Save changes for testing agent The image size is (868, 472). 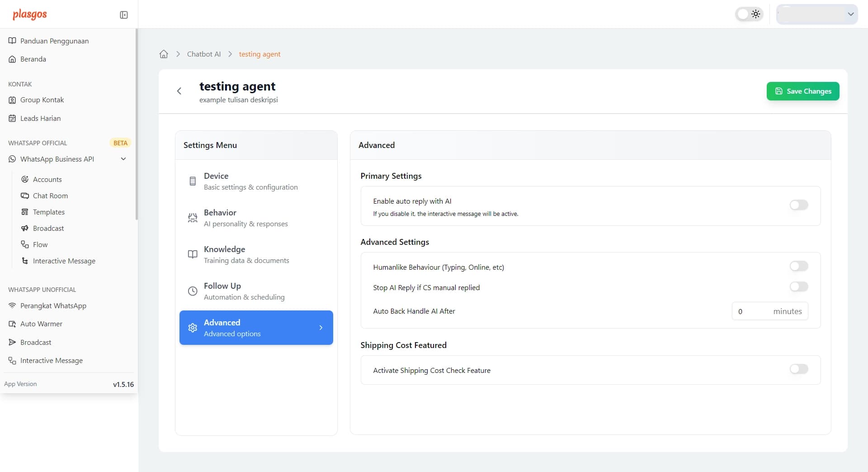pyautogui.click(x=802, y=91)
